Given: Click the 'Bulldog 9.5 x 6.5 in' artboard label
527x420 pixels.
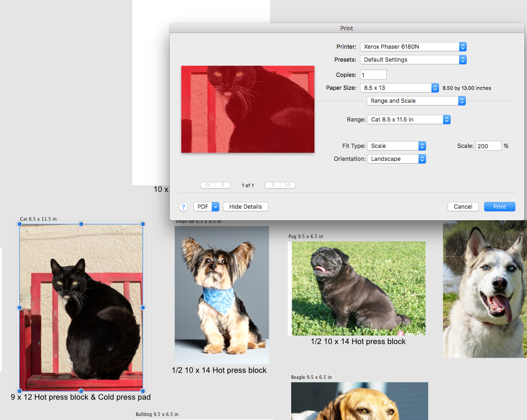Looking at the screenshot, I should pos(157,414).
